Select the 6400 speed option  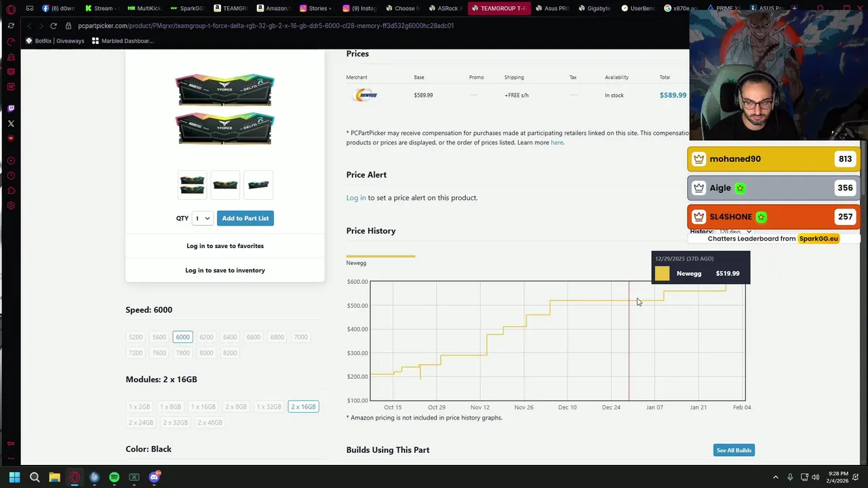(230, 337)
